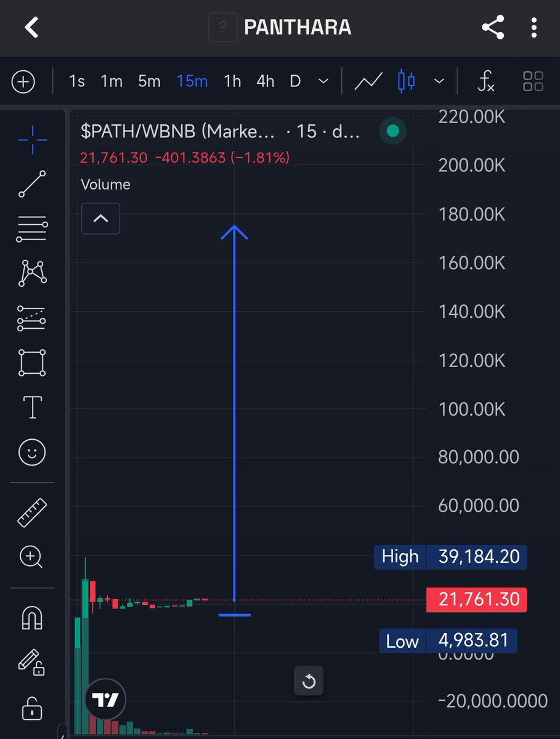Switch to the 5m timeframe
This screenshot has width=560, height=739.
[x=149, y=81]
